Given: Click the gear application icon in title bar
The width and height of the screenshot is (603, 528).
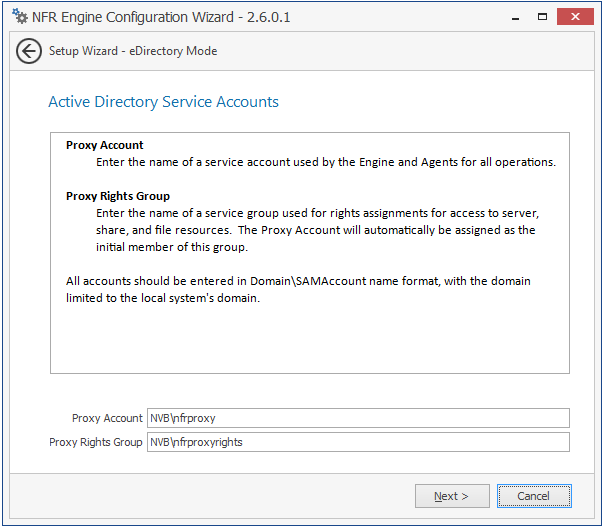Looking at the screenshot, I should coord(19,17).
